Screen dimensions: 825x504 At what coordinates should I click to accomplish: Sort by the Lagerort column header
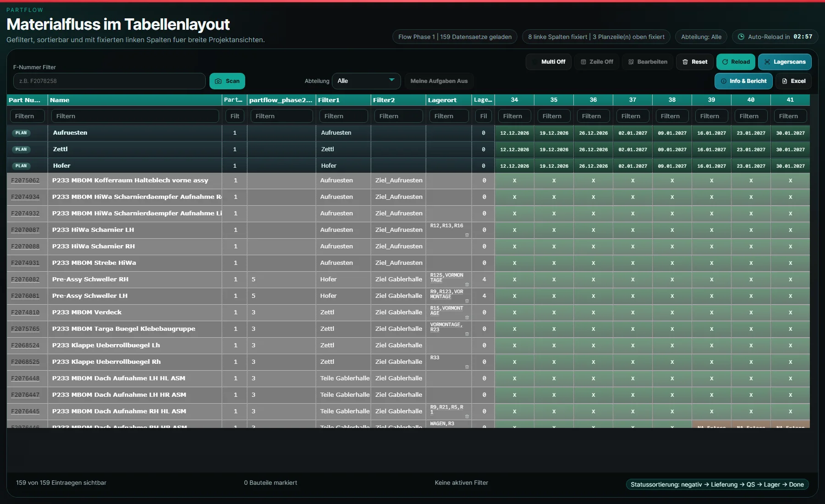pyautogui.click(x=449, y=100)
